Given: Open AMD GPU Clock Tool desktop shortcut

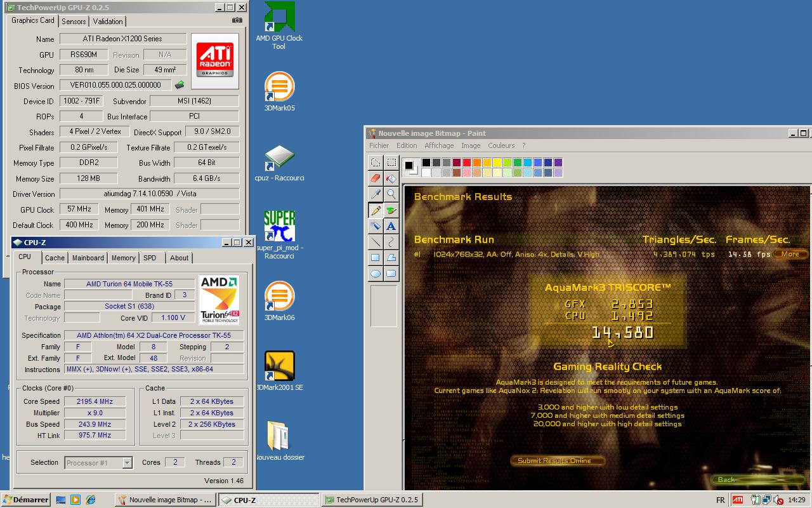Looking at the screenshot, I should (x=279, y=26).
